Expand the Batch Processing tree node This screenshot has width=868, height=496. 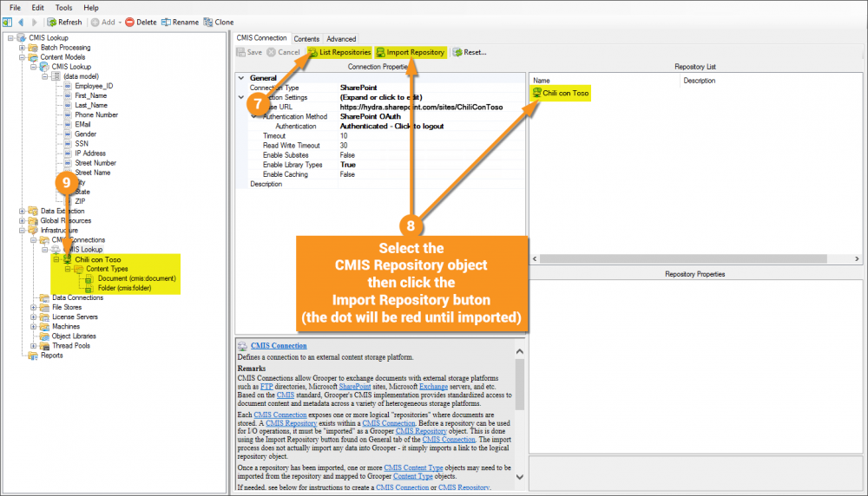(x=23, y=48)
